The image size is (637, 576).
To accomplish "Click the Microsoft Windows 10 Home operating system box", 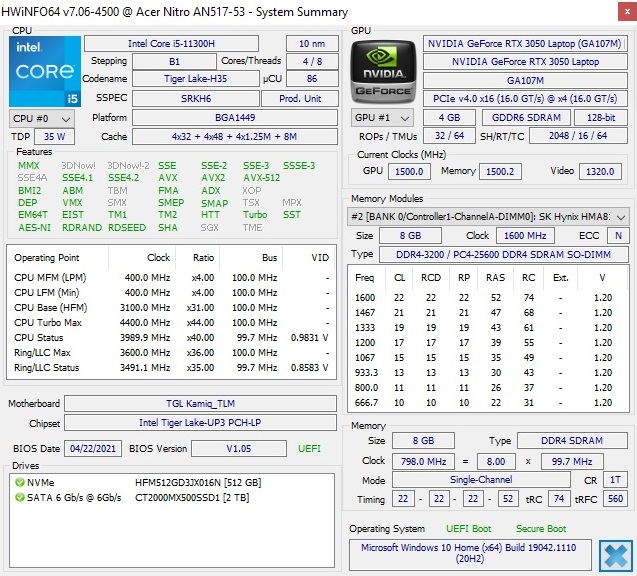I will pos(470,554).
